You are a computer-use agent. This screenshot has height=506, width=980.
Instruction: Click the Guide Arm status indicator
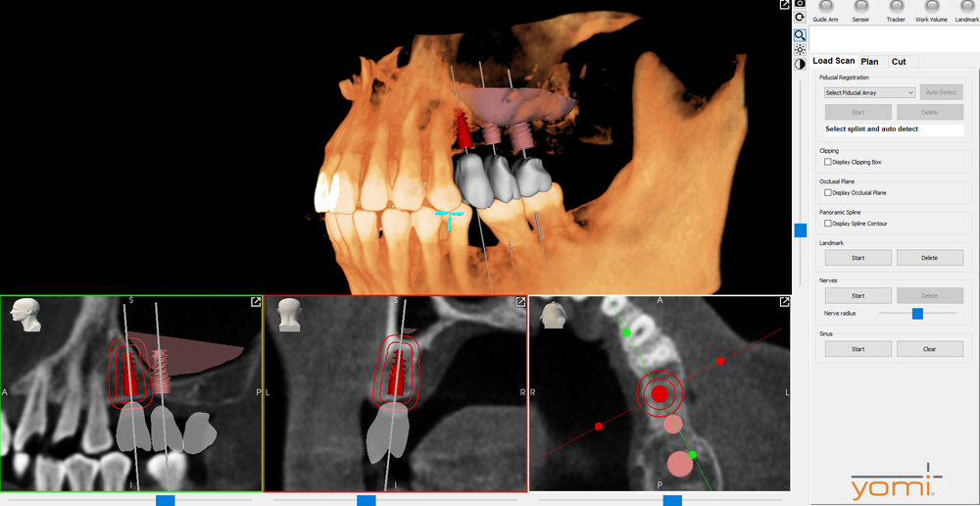click(825, 6)
